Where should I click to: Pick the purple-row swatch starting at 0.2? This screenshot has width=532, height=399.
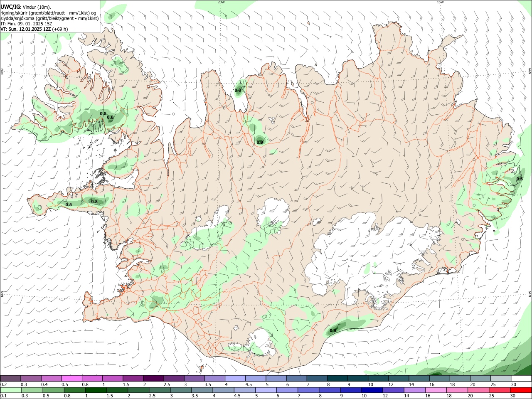point(10,378)
